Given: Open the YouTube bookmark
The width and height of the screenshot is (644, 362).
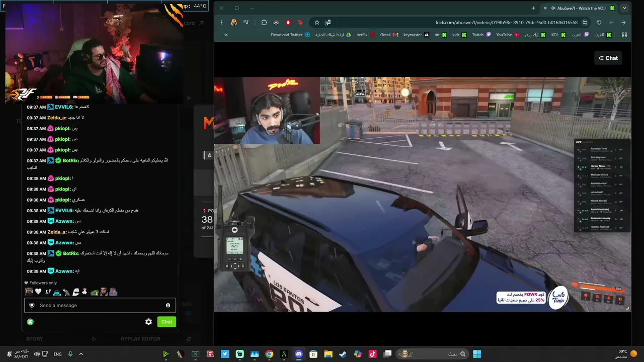Looking at the screenshot, I should [508, 35].
